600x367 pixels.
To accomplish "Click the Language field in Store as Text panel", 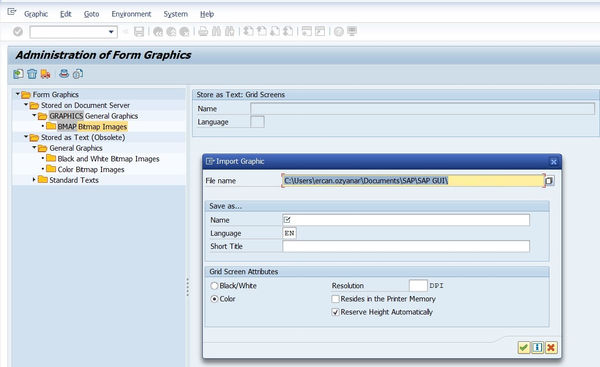I will click(257, 122).
